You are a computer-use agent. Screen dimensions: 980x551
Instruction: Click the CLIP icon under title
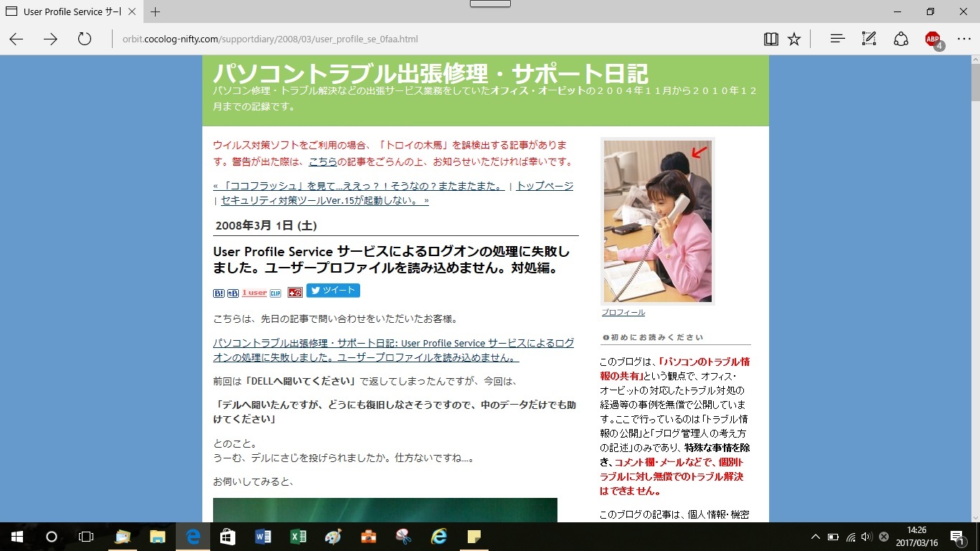[275, 293]
